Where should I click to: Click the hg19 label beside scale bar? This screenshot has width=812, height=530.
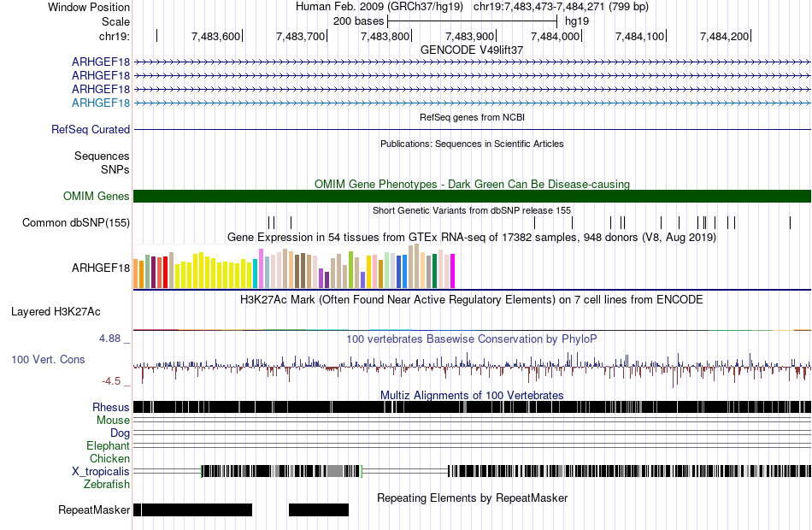[x=576, y=21]
